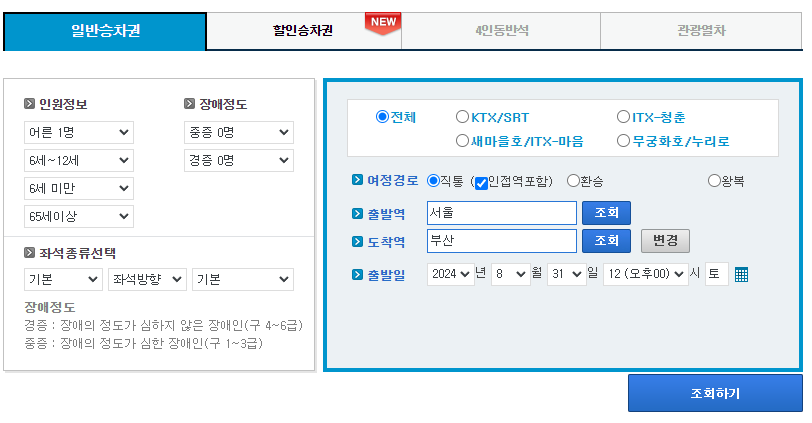Image resolution: width=812 pixels, height=423 pixels.
Task: Open the 65세이상 passenger dropdown
Action: (79, 216)
